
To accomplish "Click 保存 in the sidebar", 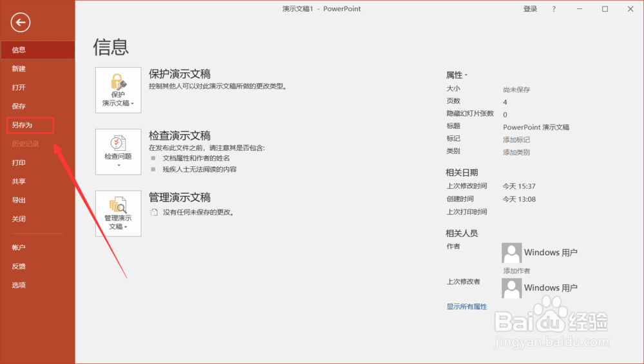I will (x=37, y=106).
